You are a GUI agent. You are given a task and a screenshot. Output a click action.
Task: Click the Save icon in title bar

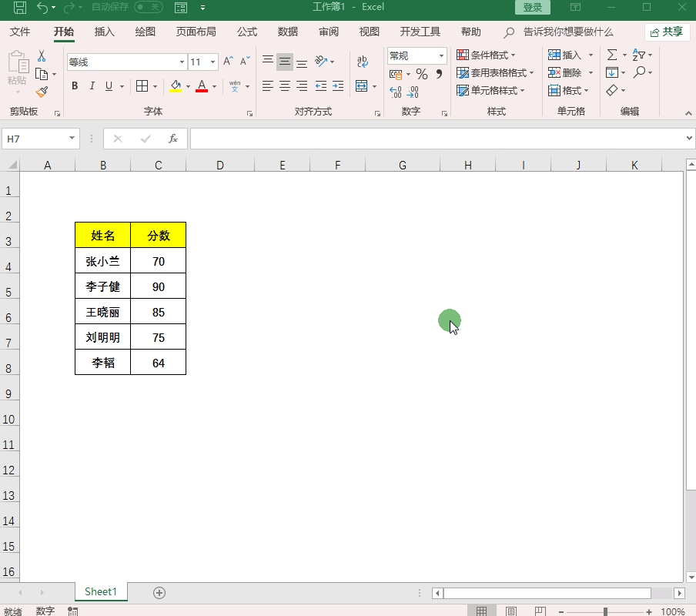[x=20, y=7]
